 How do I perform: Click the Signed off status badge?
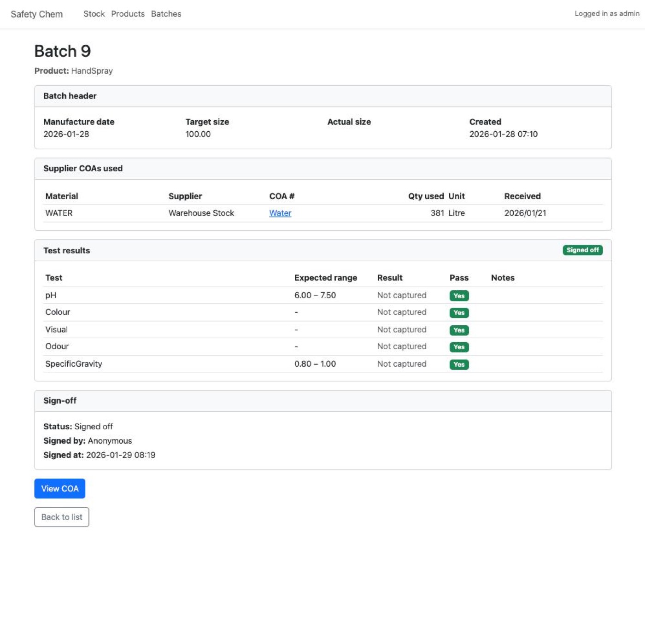(582, 250)
